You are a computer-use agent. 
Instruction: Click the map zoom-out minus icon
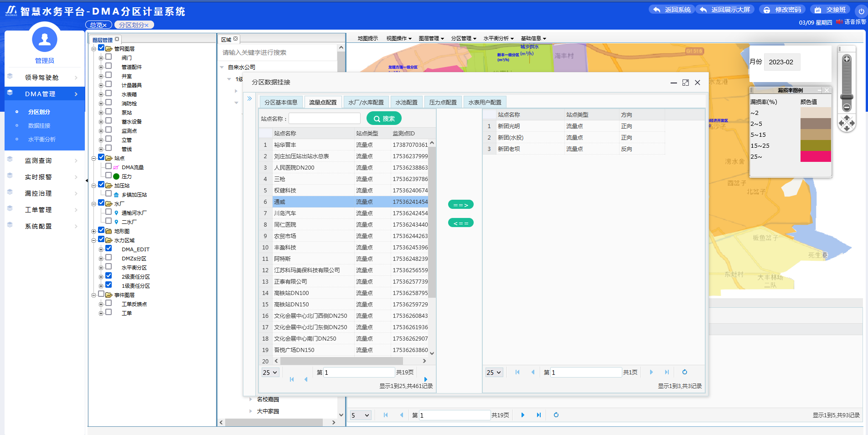point(847,108)
